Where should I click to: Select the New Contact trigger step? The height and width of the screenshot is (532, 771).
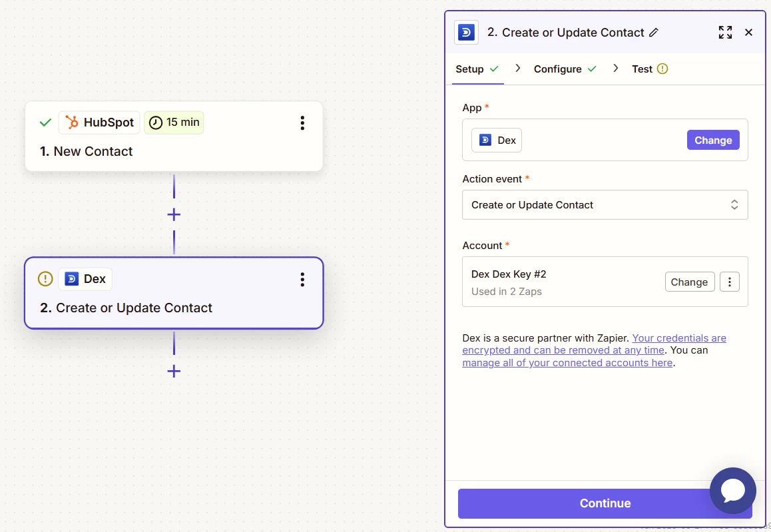(174, 136)
